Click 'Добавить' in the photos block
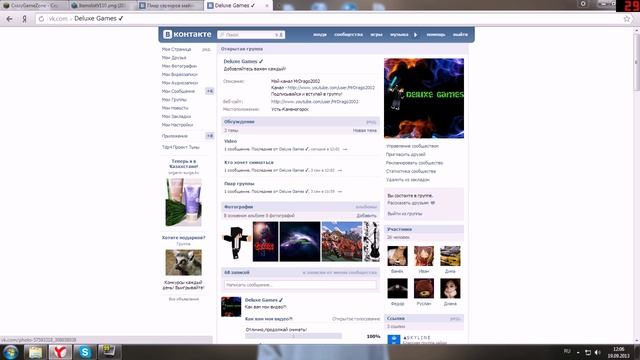640x360 pixels. (x=367, y=216)
